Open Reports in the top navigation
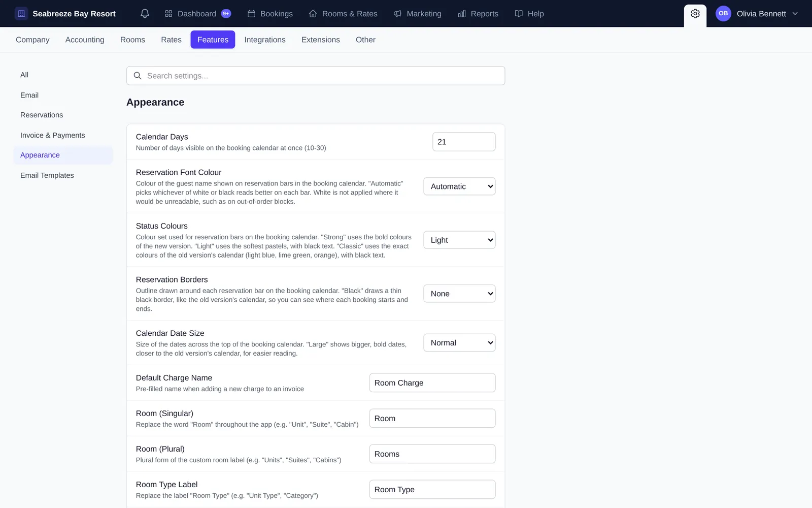The height and width of the screenshot is (508, 812). click(478, 14)
